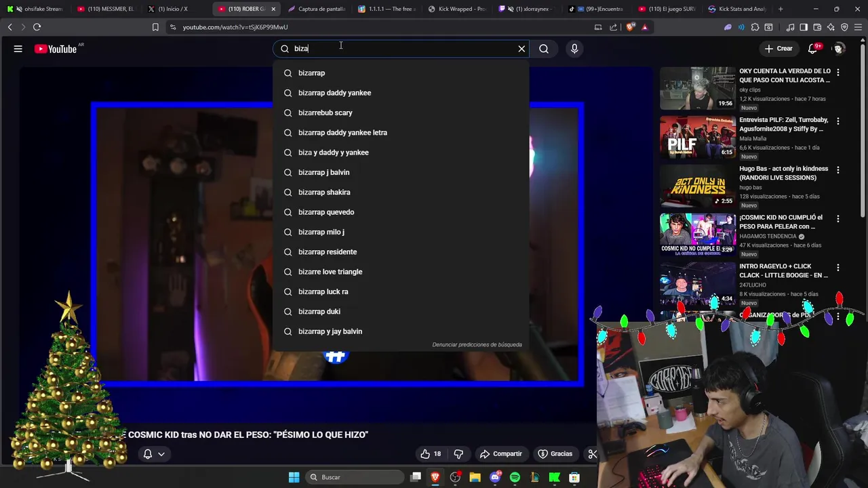Open 'INTRO RAGEYLO + CLICK CLACK' video title

point(784,270)
